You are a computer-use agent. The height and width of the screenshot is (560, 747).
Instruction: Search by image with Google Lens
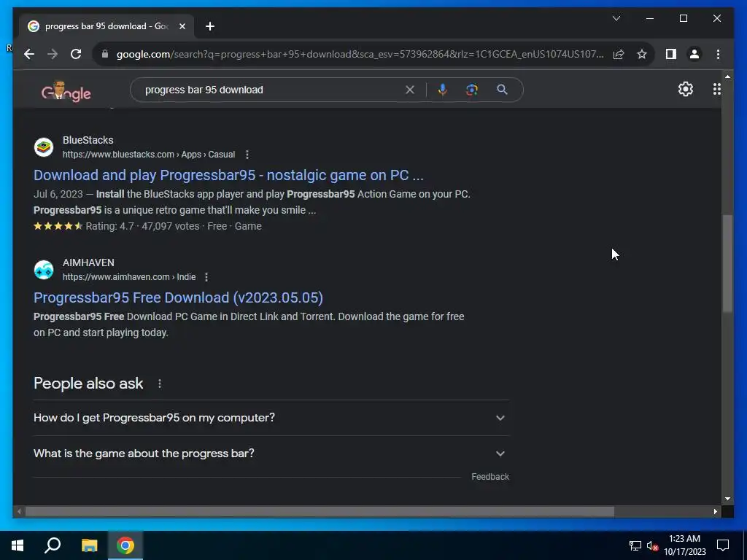472,90
